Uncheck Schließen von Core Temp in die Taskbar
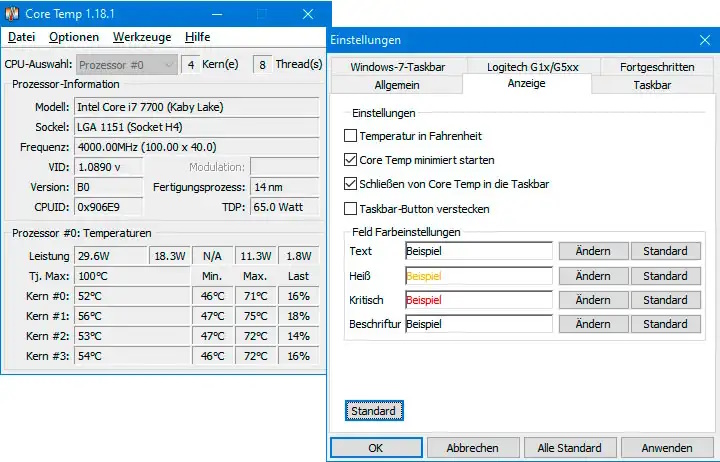 pos(350,184)
